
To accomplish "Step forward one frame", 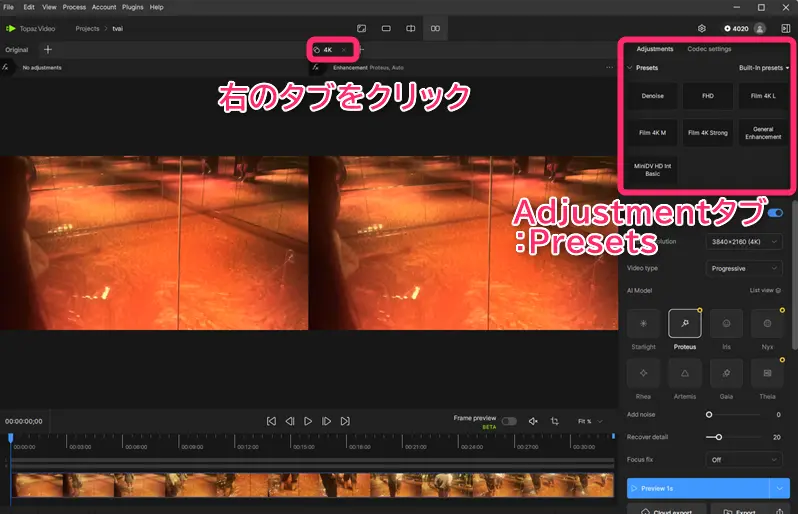I will coord(326,421).
